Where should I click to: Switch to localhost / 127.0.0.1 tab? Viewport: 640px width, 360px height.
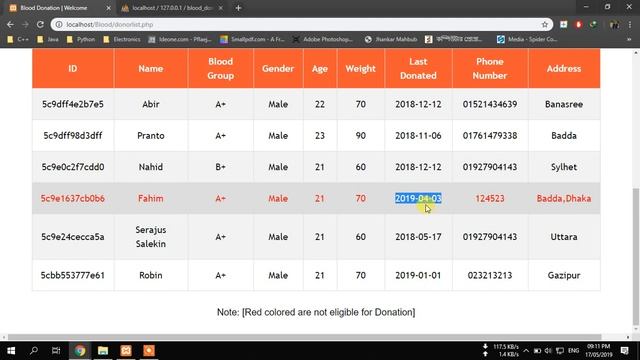click(172, 8)
